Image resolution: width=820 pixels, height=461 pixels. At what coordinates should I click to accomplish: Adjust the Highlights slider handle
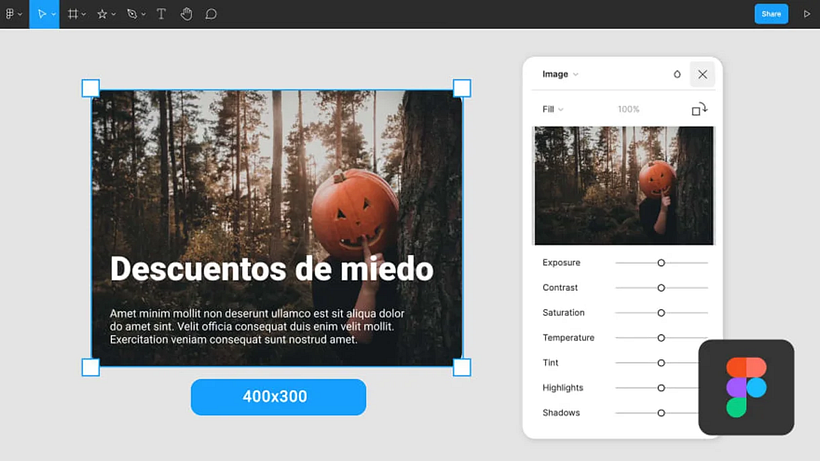click(661, 388)
